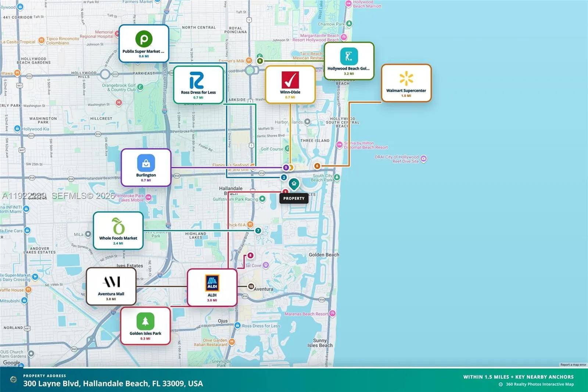Click the 'HIGHLAND LAKES' neighborhood label
This screenshot has width=588, height=392.
click(x=196, y=235)
